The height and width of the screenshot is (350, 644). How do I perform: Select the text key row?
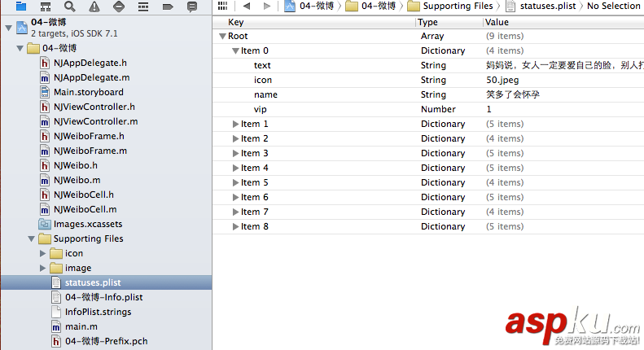[428, 65]
